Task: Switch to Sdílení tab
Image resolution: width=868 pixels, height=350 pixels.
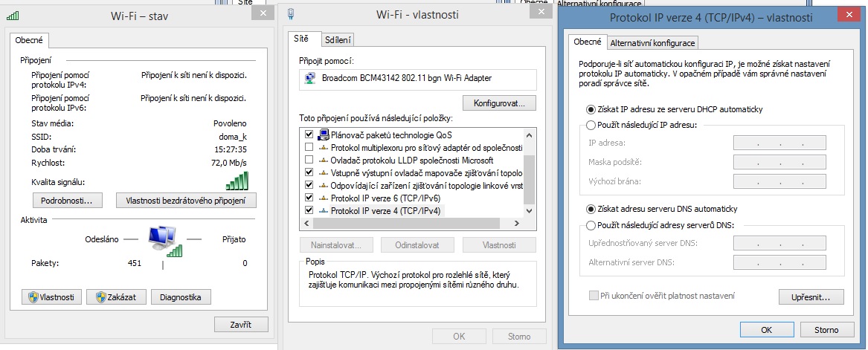Action: coord(338,40)
